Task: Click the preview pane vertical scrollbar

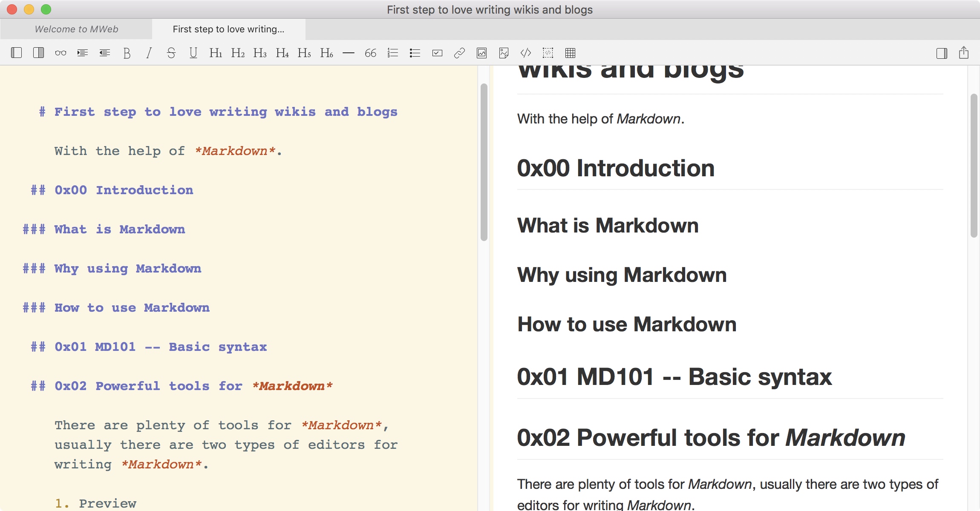Action: (974, 165)
